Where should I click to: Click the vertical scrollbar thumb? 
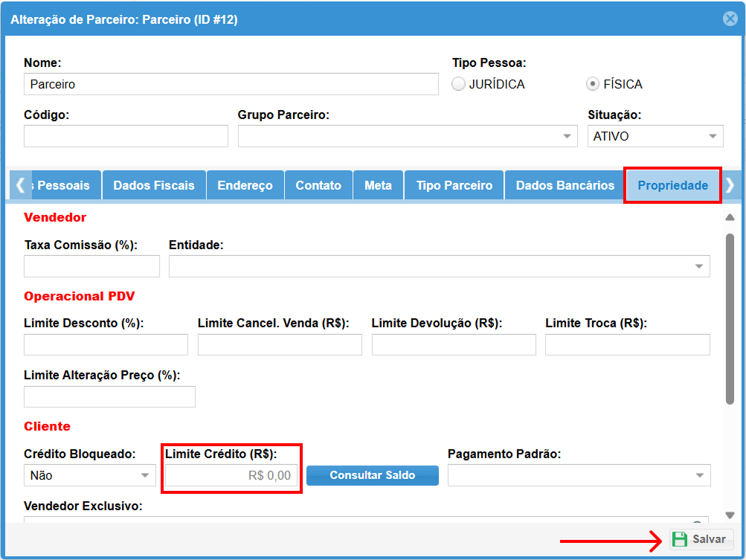[730, 320]
